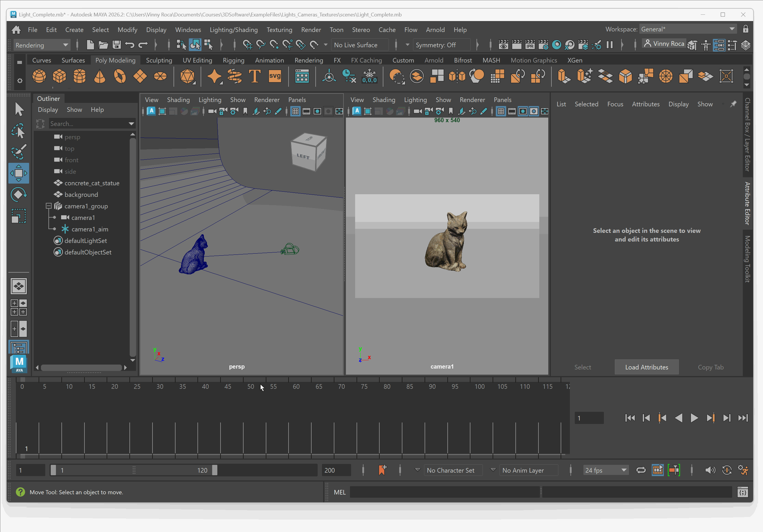Toggle the grid in persp viewport
Image resolution: width=763 pixels, height=532 pixels.
click(295, 111)
